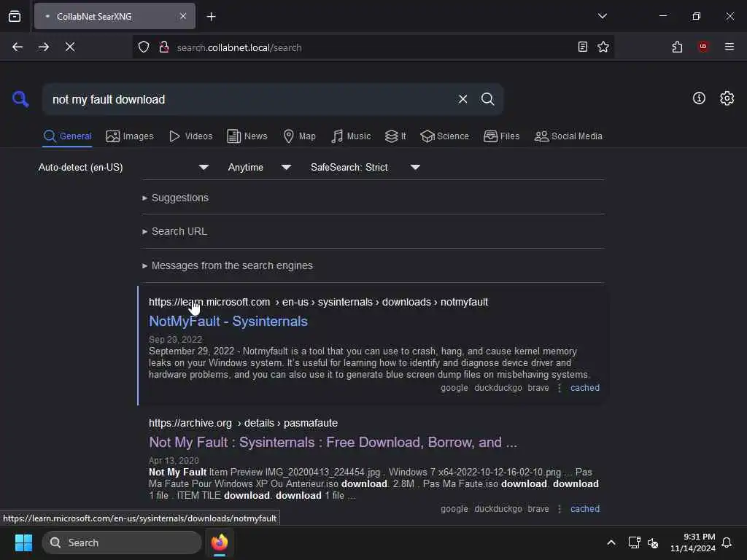Viewport: 747px width, 560px height.
Task: Switch to the Music category tab
Action: 351,136
